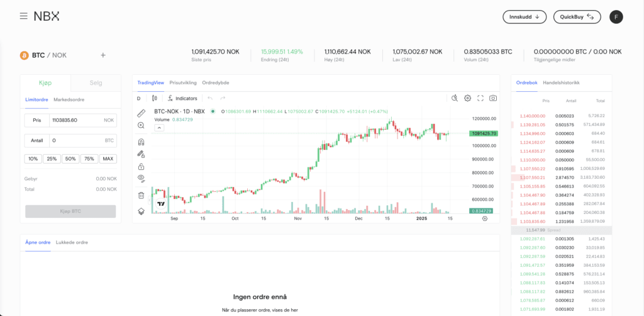
Task: Open the chart settings gear icon
Action: 467,98
